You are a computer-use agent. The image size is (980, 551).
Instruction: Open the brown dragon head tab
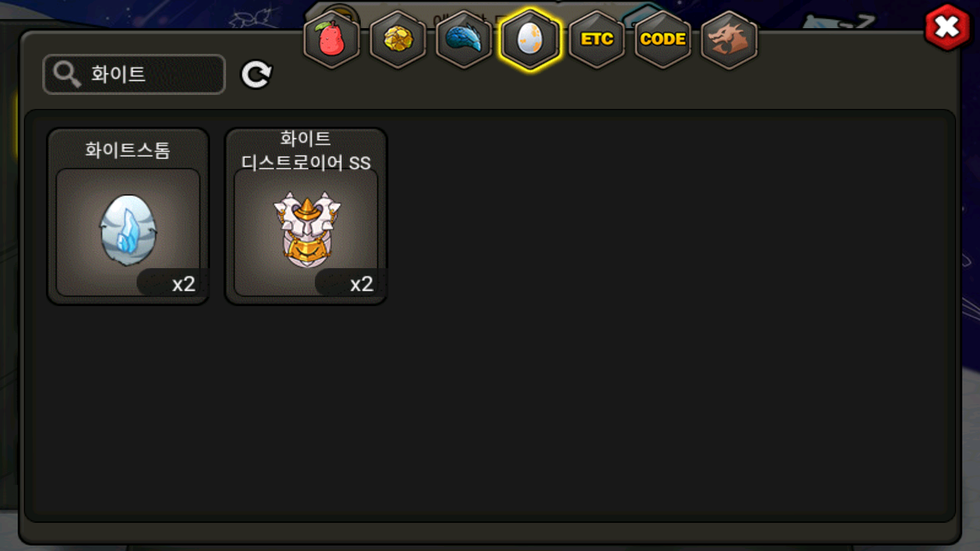(x=729, y=40)
